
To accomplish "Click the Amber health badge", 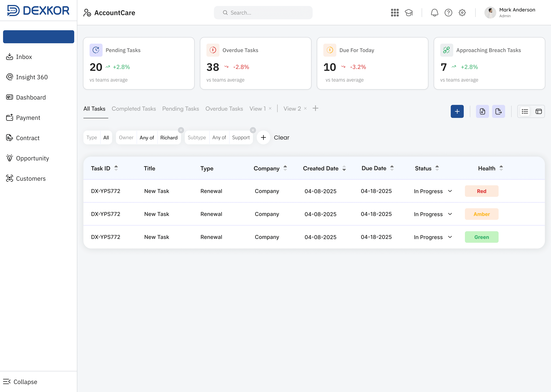I will 482,214.
